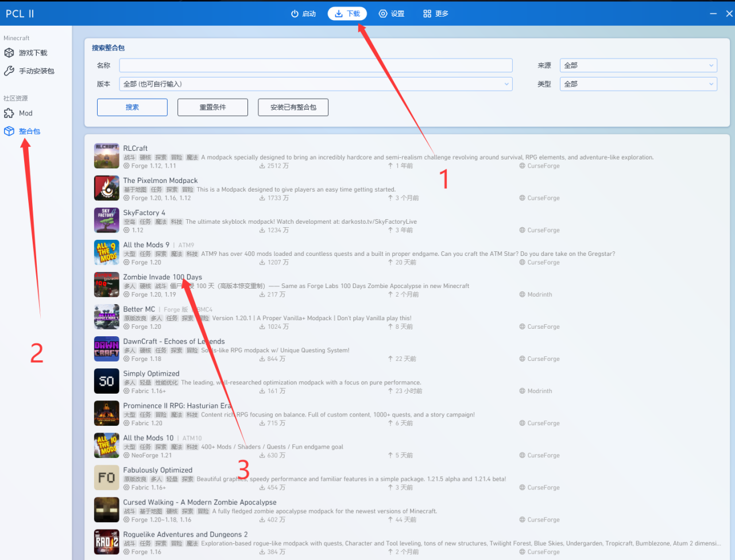The height and width of the screenshot is (560, 735).
Task: Focus the 名称 search text field
Action: pos(316,65)
